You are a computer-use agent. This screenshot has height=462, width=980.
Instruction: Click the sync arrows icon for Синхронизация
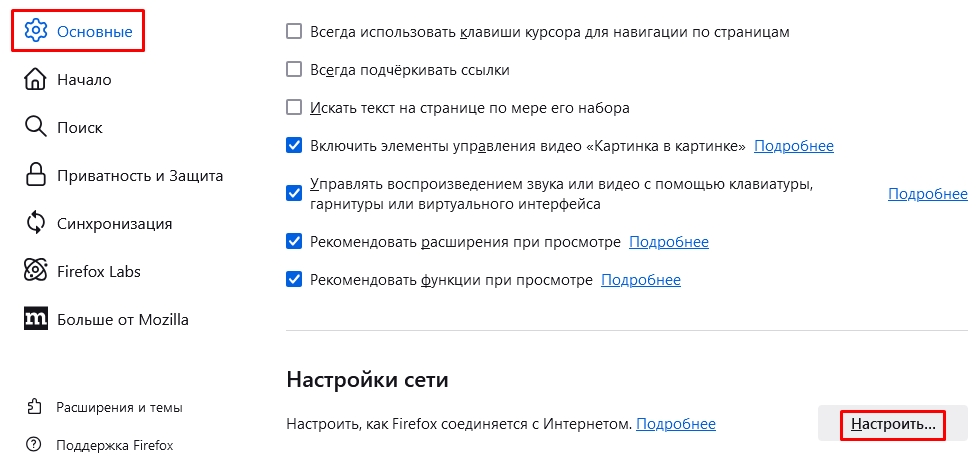coord(36,223)
